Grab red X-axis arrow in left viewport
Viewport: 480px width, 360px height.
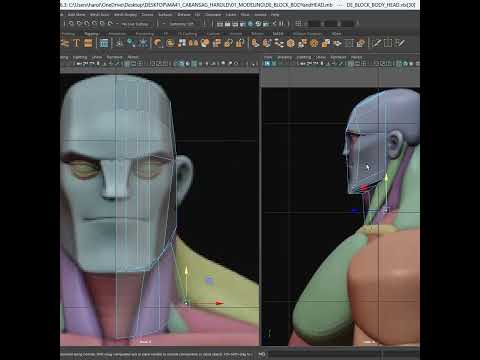click(x=219, y=303)
